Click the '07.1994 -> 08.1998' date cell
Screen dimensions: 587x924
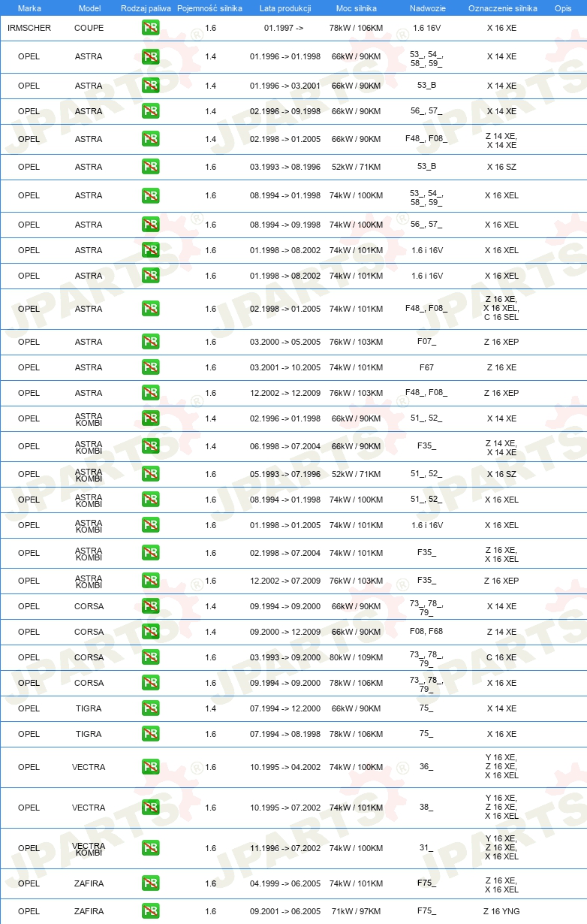click(285, 734)
